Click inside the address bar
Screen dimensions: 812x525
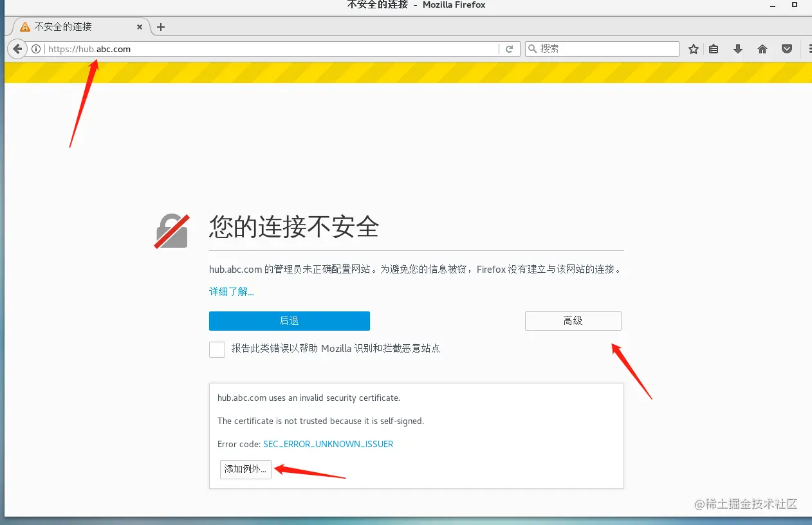257,48
